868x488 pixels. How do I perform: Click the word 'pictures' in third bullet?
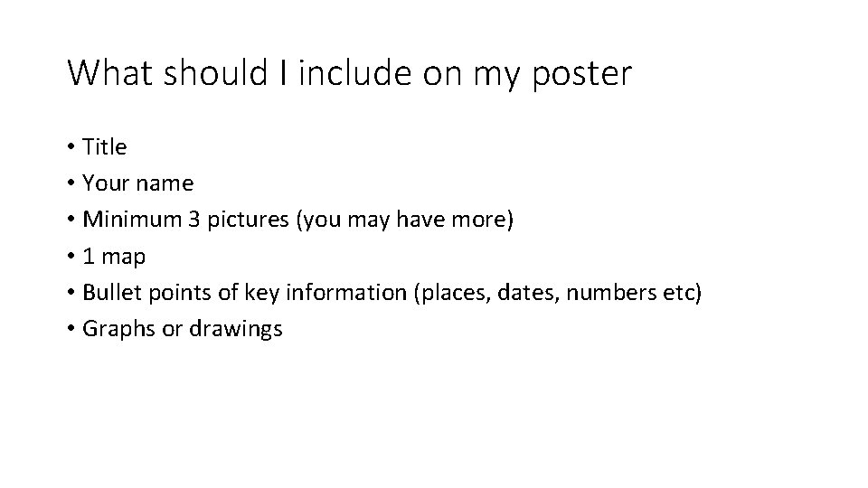click(248, 221)
